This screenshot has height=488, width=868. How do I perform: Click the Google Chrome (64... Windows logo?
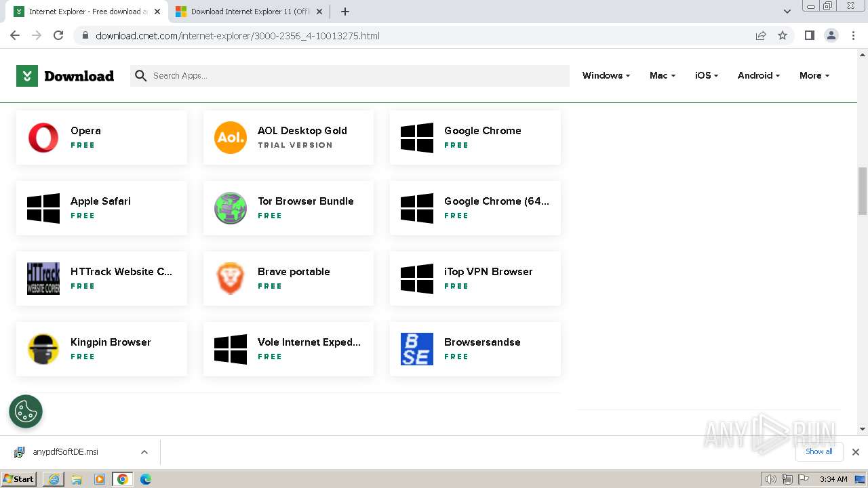[417, 208]
